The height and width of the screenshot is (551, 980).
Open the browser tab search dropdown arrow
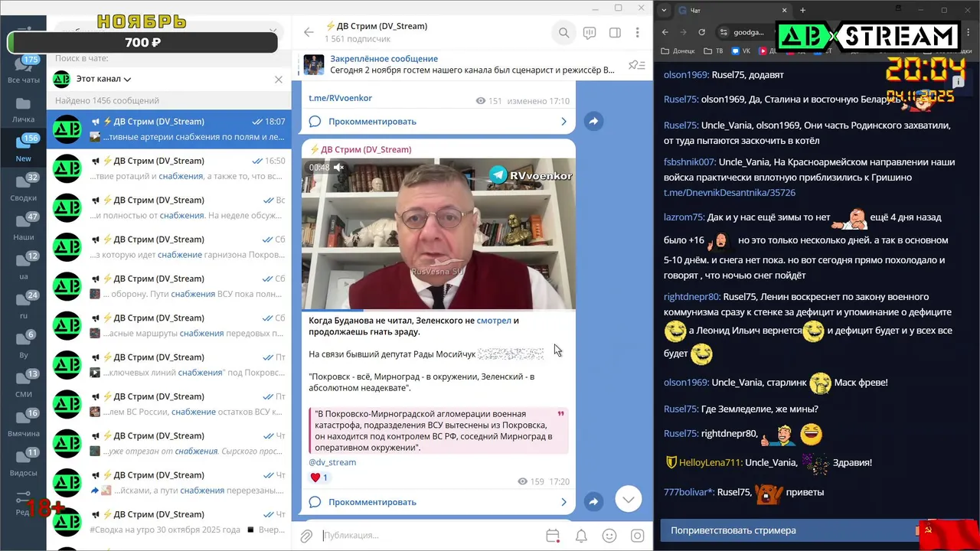pos(664,10)
